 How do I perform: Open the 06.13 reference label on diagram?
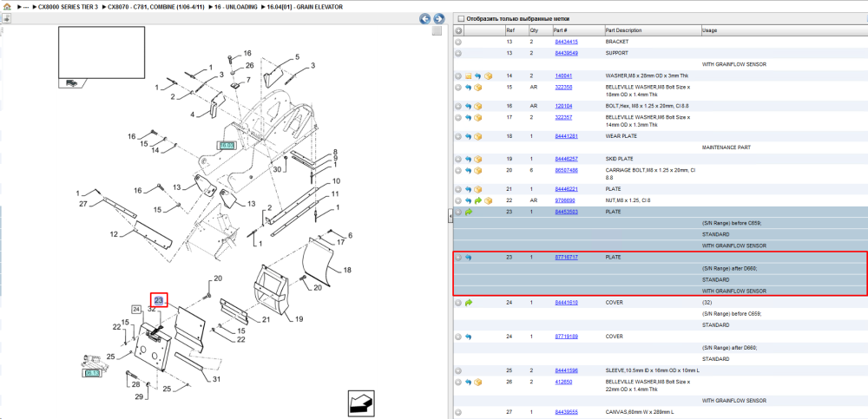pyautogui.click(x=92, y=374)
